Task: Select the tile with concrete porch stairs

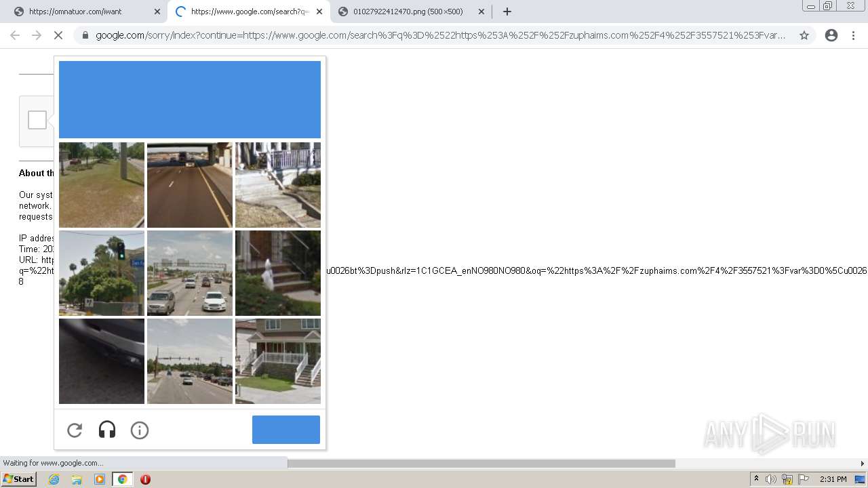Action: (x=278, y=185)
